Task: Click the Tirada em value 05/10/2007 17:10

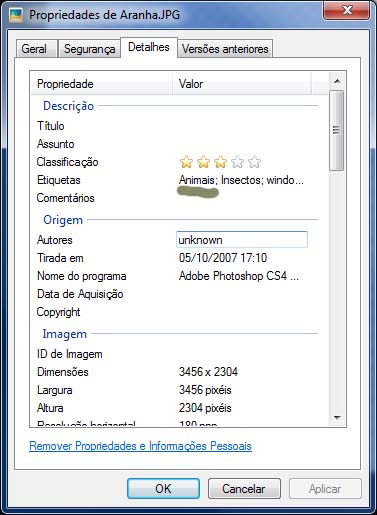Action: (223, 258)
